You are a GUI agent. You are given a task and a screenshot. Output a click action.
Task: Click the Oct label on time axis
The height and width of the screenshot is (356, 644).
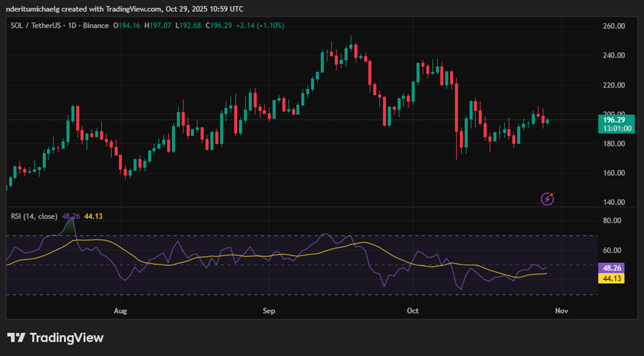413,310
